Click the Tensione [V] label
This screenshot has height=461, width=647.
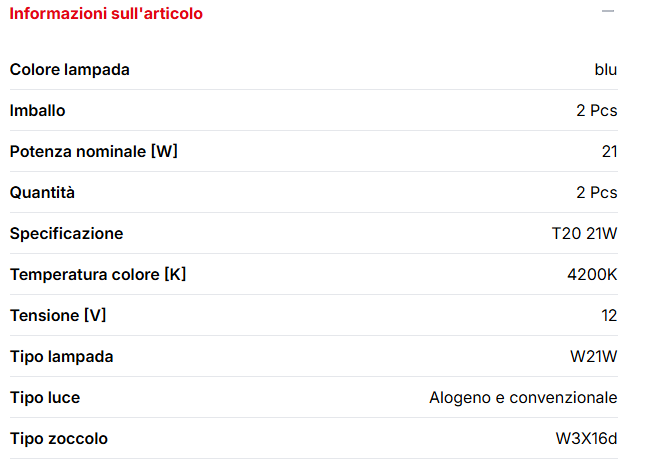tap(58, 315)
